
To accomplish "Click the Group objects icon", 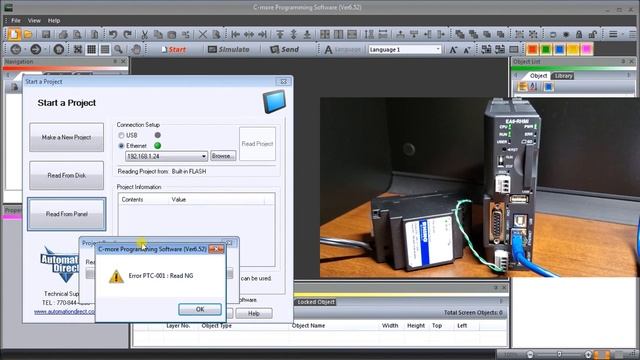I will pos(519,35).
